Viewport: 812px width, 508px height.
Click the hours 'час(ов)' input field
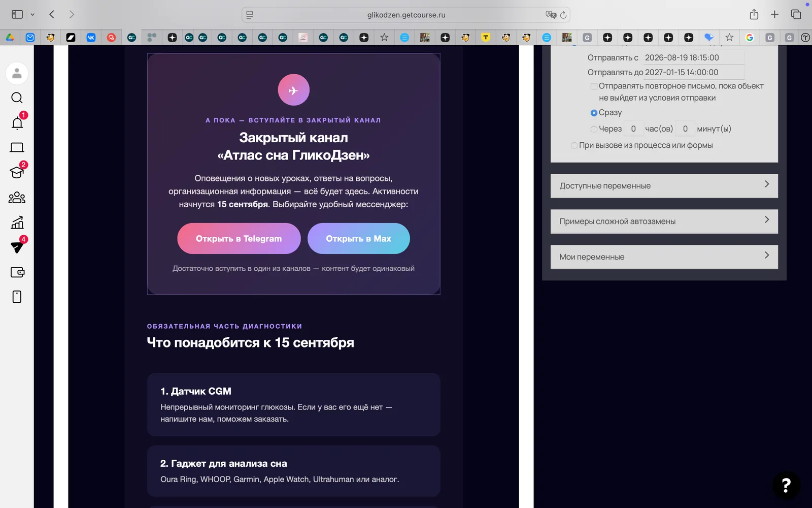click(x=633, y=129)
